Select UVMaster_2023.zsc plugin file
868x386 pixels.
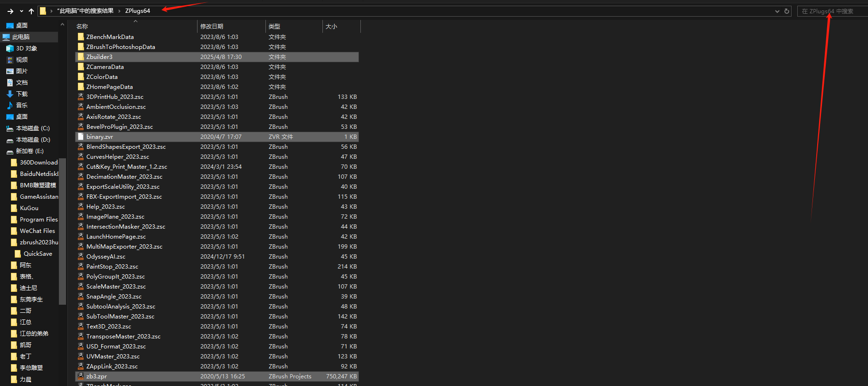click(x=113, y=357)
